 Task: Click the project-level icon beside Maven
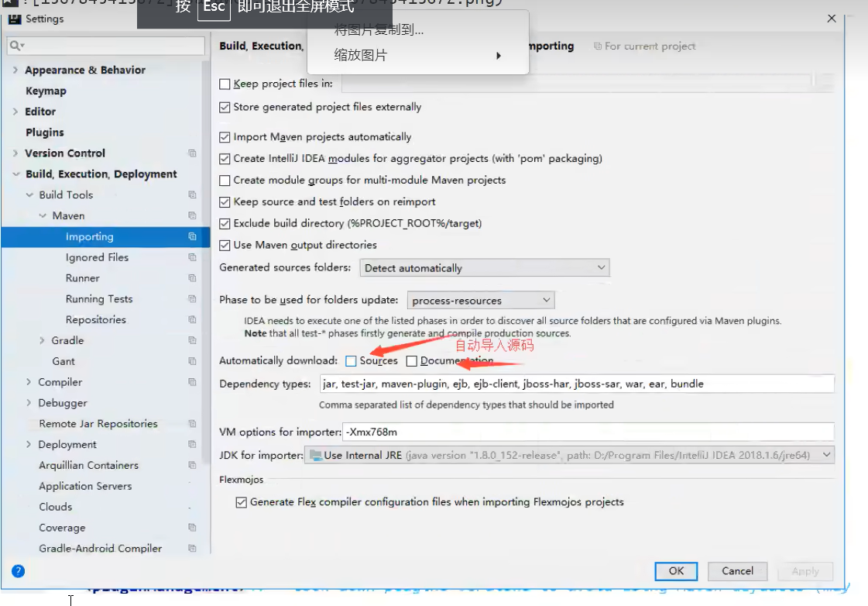click(192, 215)
